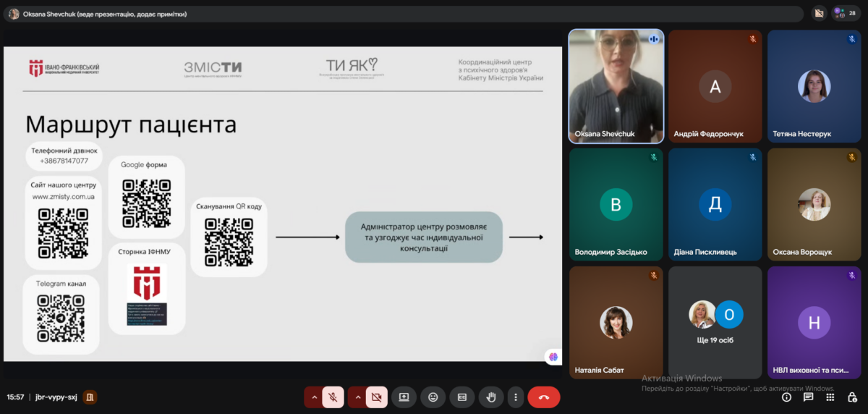Click the icon in the top bar left of the participants badge
The width and height of the screenshot is (868, 414).
coord(819,13)
